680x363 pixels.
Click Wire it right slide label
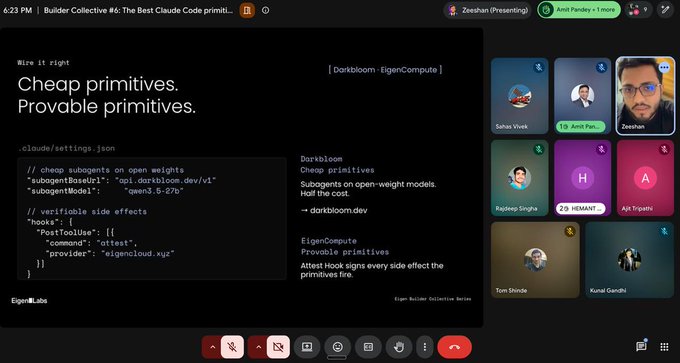(x=43, y=63)
